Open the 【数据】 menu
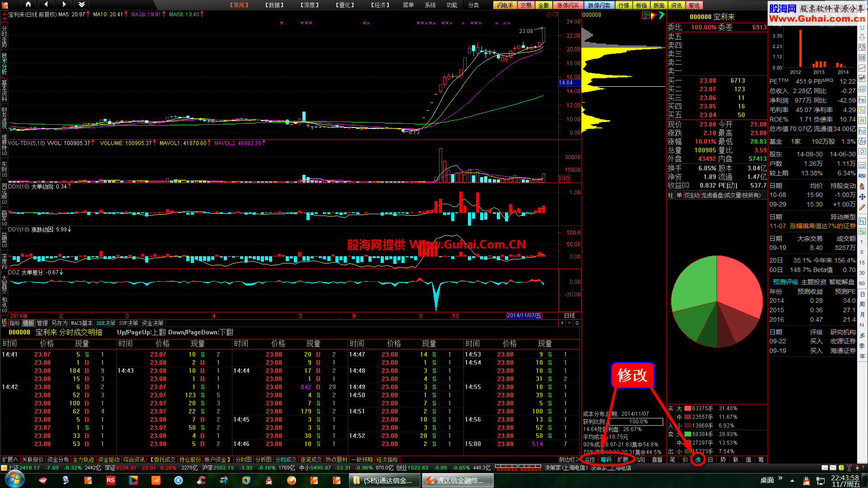 (274, 5)
